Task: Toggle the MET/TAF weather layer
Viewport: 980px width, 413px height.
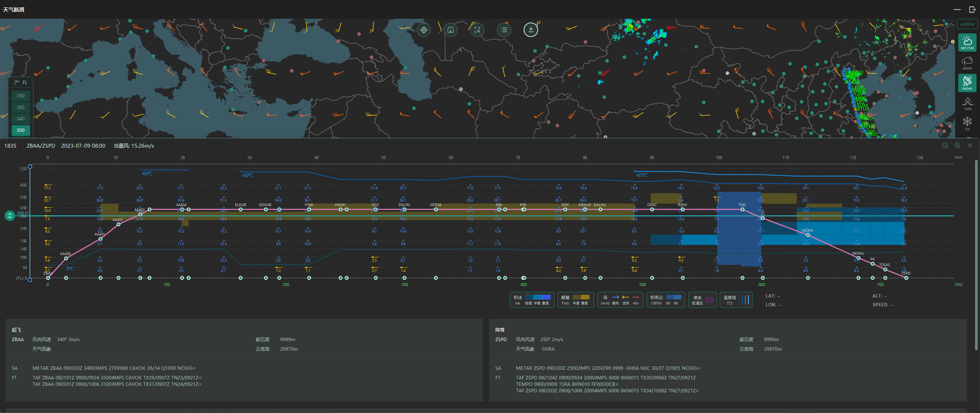Action: (967, 42)
